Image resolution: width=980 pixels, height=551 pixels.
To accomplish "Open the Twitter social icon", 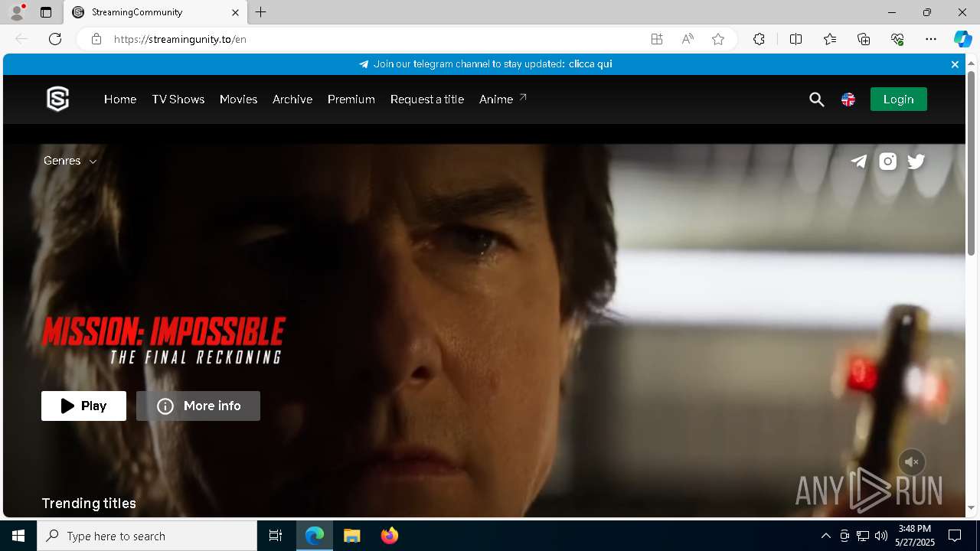I will click(x=916, y=161).
